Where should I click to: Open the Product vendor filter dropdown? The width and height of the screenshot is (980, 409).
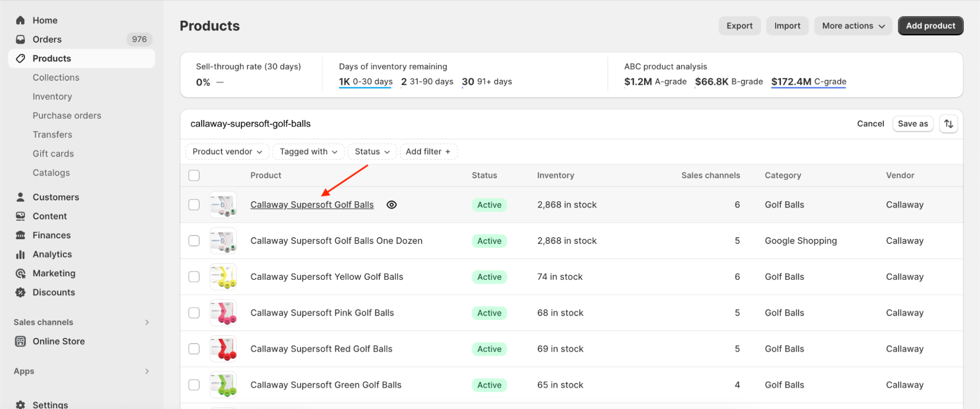[227, 152]
